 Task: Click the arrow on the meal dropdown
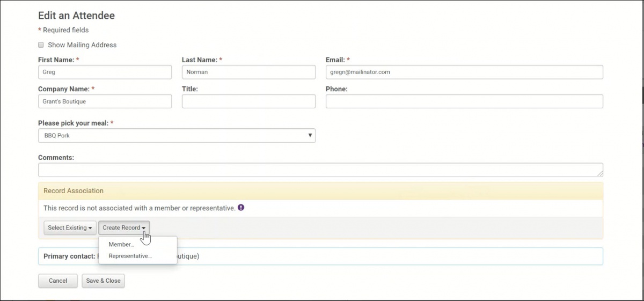pyautogui.click(x=310, y=136)
